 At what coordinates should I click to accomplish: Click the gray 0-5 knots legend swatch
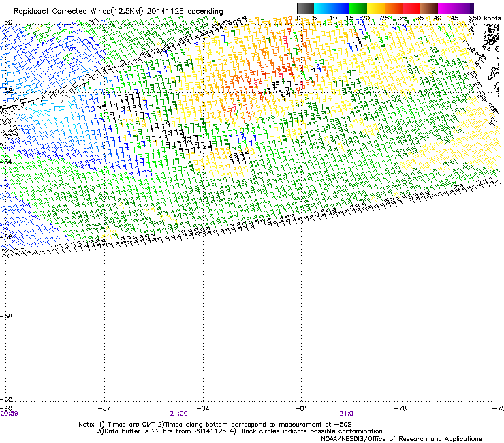305,8
